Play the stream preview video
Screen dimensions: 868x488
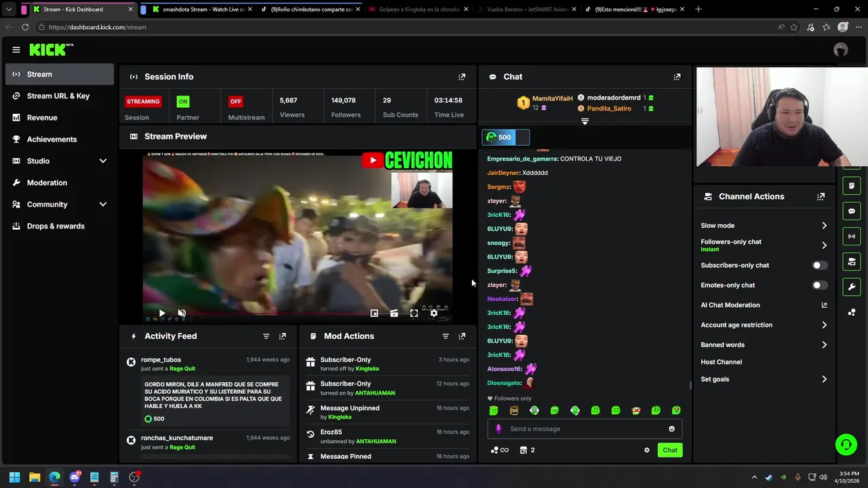[x=162, y=313]
